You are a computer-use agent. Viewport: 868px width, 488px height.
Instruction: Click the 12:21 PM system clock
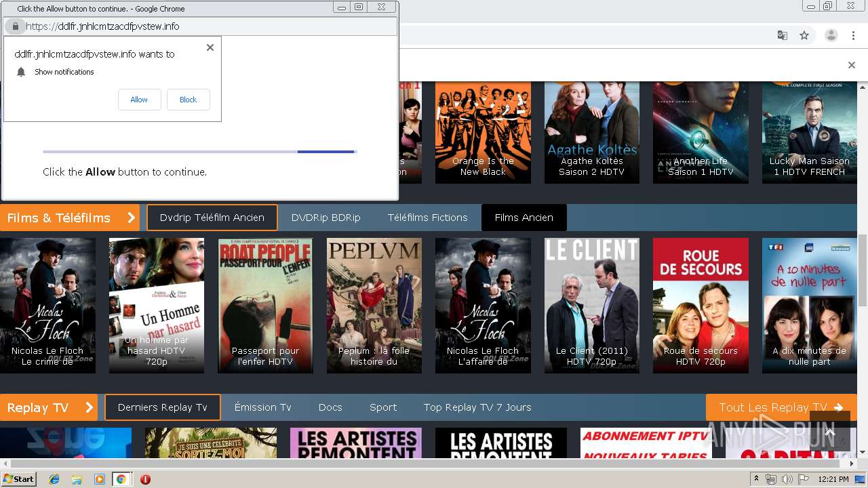pos(833,479)
